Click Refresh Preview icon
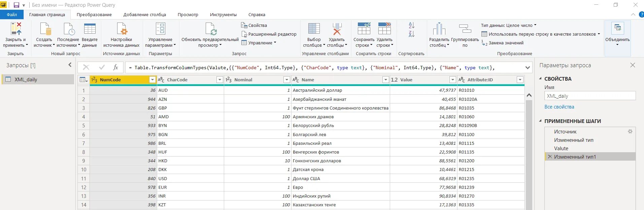Image resolution: width=644 pixels, height=210 pixels. [211, 29]
